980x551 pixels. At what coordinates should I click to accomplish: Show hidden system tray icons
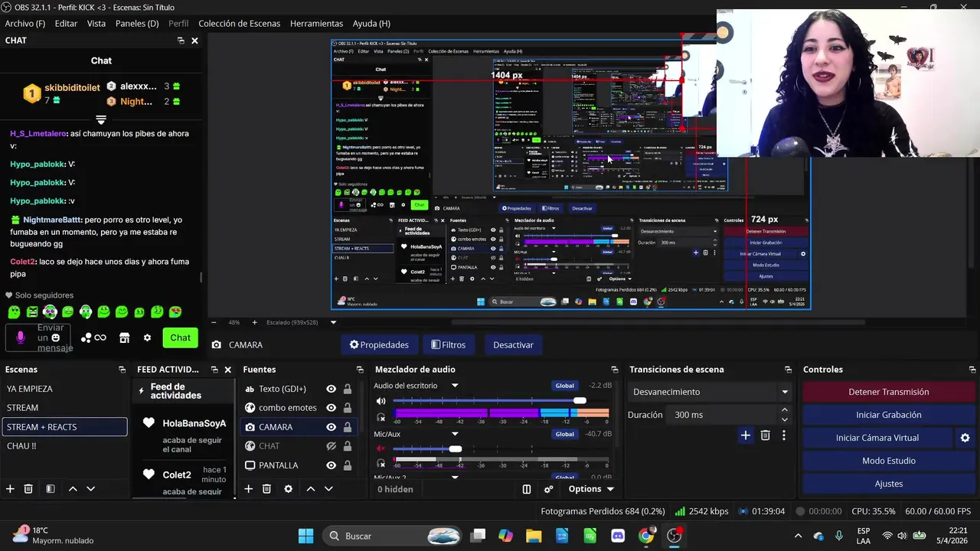[x=798, y=536]
